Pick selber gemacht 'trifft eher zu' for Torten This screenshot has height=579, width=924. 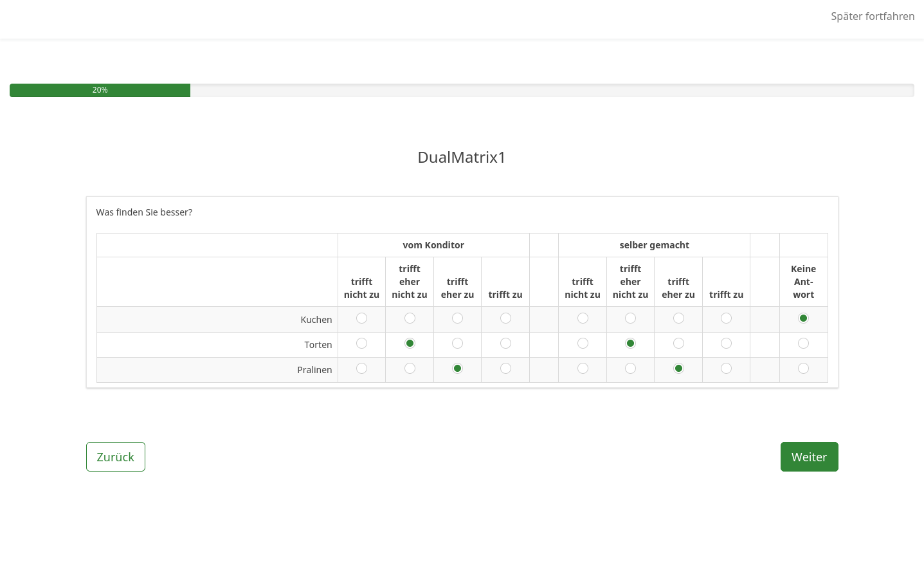(678, 344)
